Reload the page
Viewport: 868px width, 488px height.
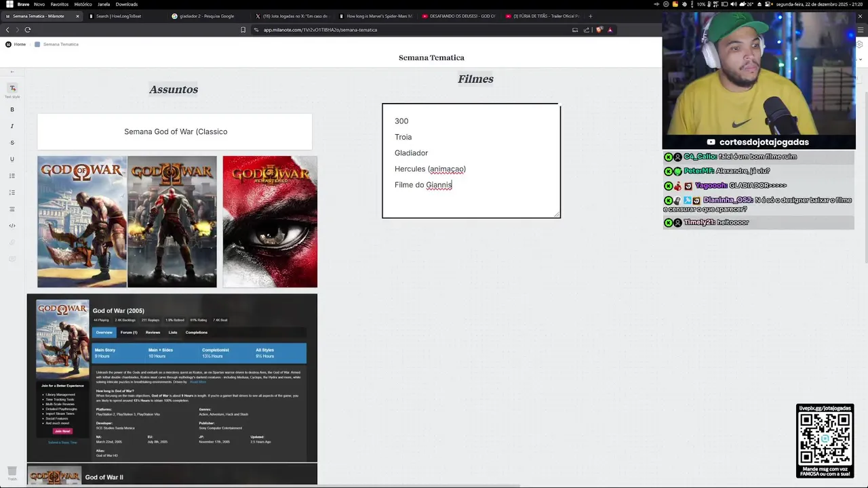tap(28, 30)
